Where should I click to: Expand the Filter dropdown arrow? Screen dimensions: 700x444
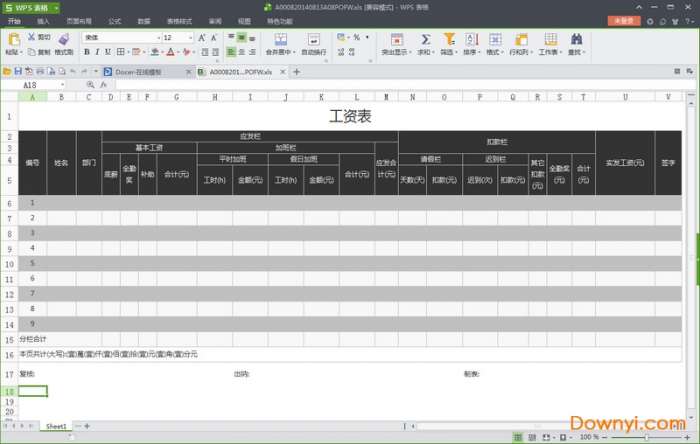pyautogui.click(x=456, y=52)
